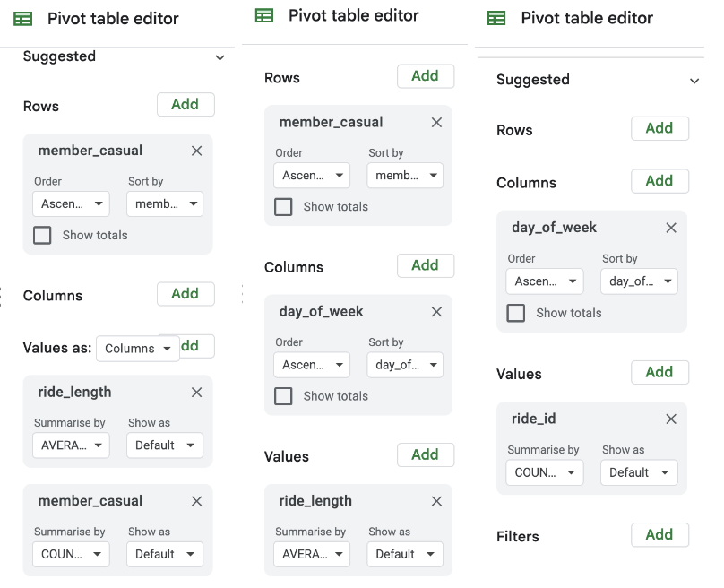724x588 pixels.
Task: Collapse the Suggested section
Action: tap(220, 56)
